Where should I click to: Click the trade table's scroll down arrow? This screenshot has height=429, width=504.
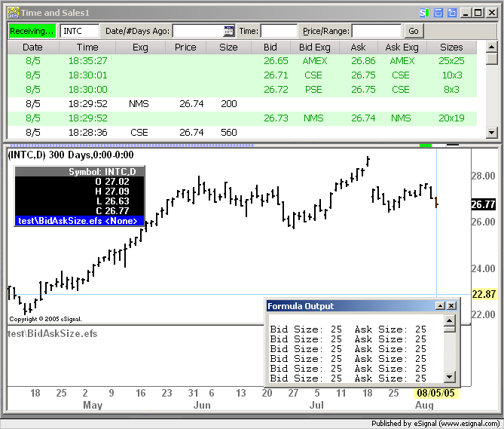point(491,132)
